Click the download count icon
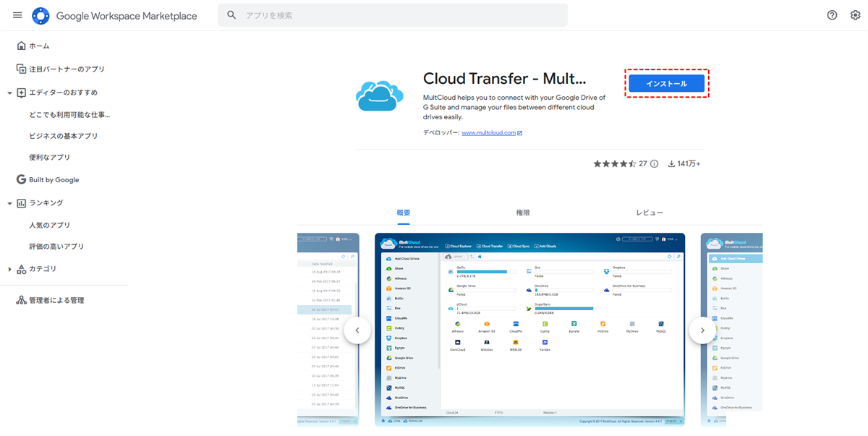Screen dimensions: 868x436 (x=671, y=164)
